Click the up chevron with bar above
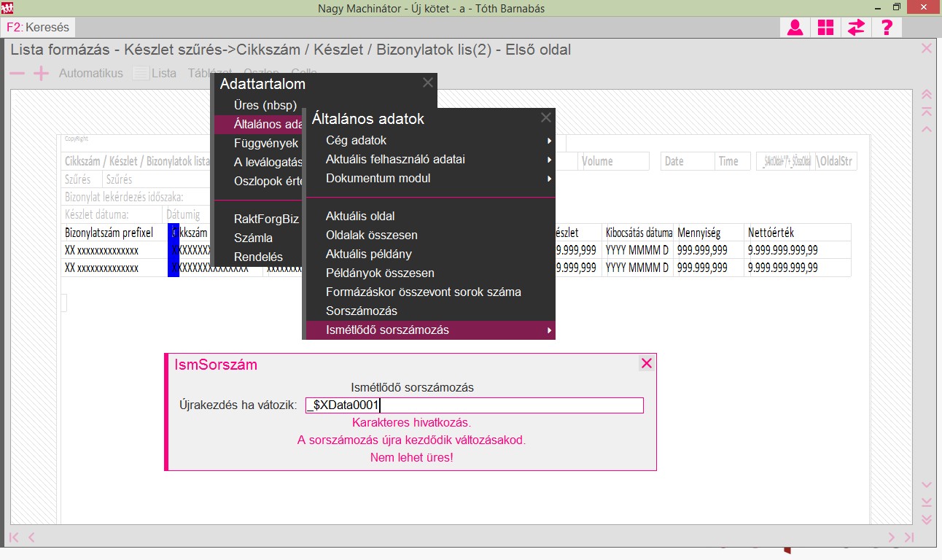The width and height of the screenshot is (942, 560). 927,112
